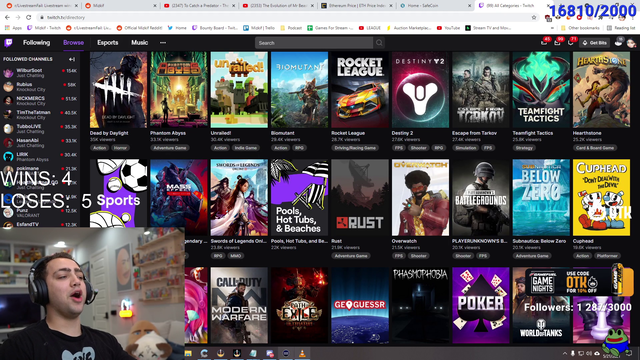Open Biomutant category thumbnail
640x360 pixels.
[300, 90]
